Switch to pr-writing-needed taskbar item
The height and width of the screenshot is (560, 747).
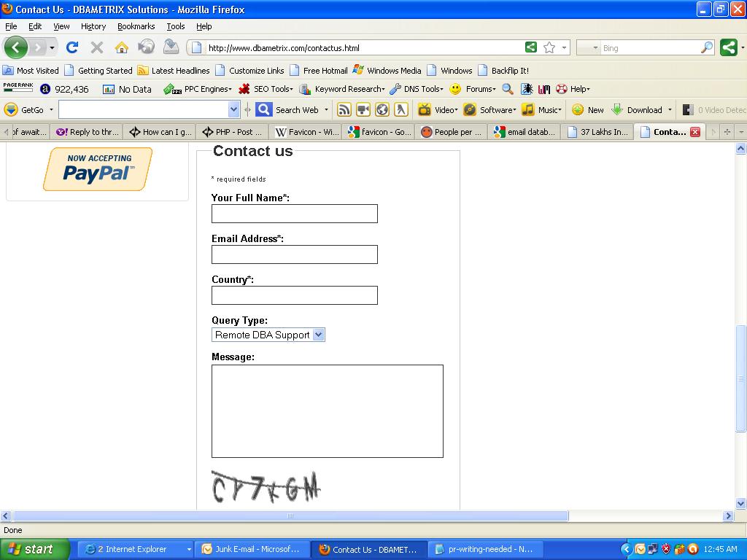tap(486, 549)
